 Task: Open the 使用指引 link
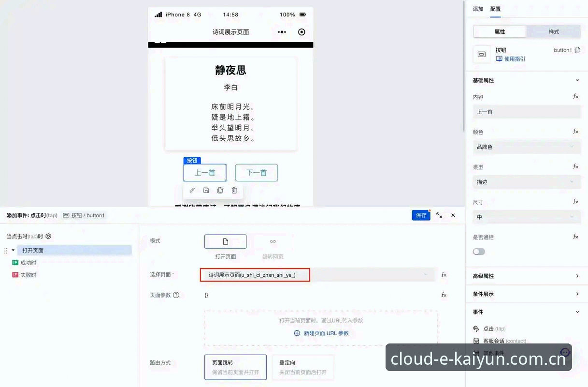(x=511, y=59)
